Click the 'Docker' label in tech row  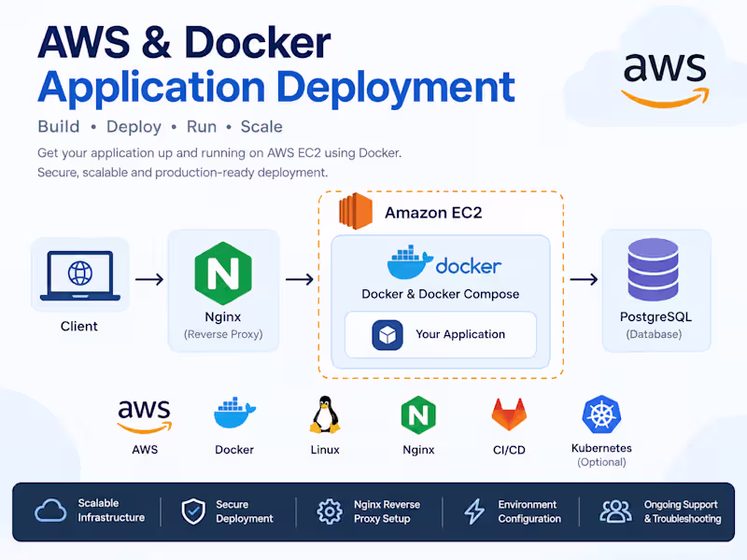coord(234,450)
